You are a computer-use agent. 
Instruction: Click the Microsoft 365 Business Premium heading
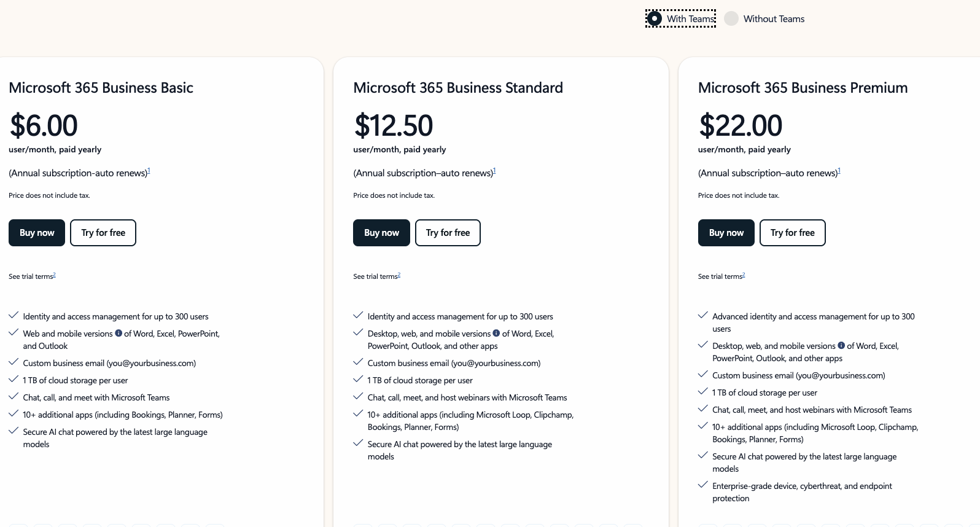point(803,88)
